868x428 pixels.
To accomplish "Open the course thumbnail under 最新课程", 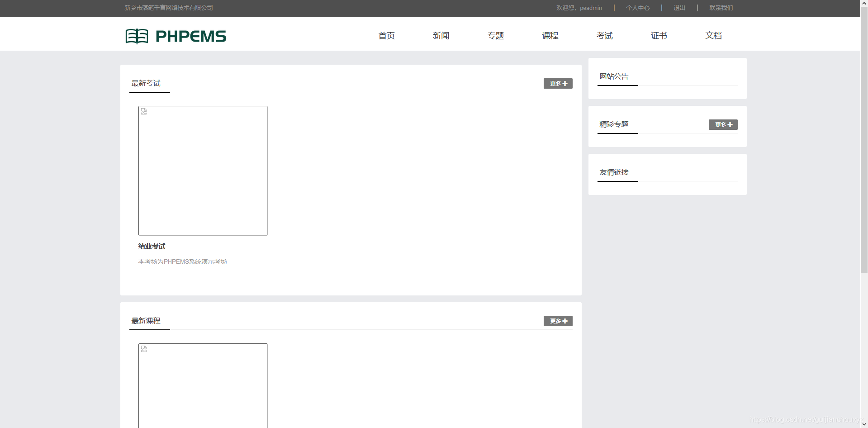I will [x=203, y=385].
